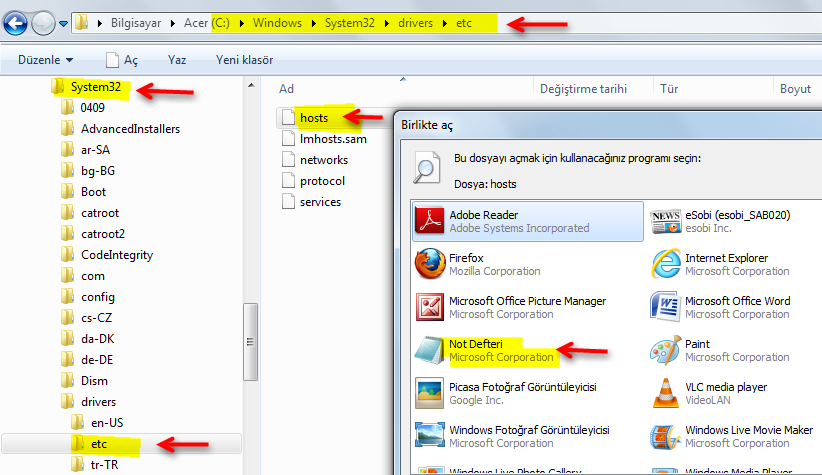Choose Microsoft Office Word program
This screenshot has height=475, width=822.
pyautogui.click(x=720, y=307)
